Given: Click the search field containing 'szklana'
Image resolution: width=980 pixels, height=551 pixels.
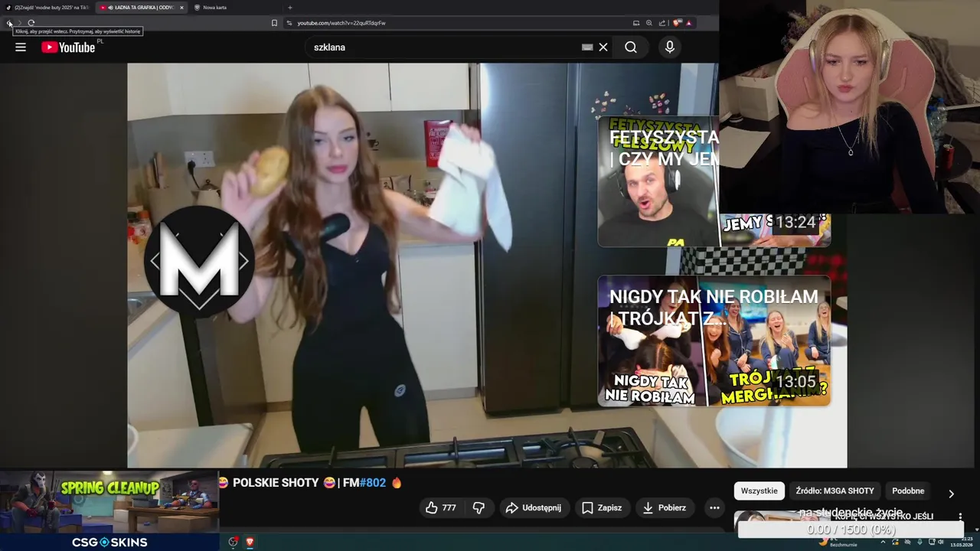Looking at the screenshot, I should coord(443,47).
